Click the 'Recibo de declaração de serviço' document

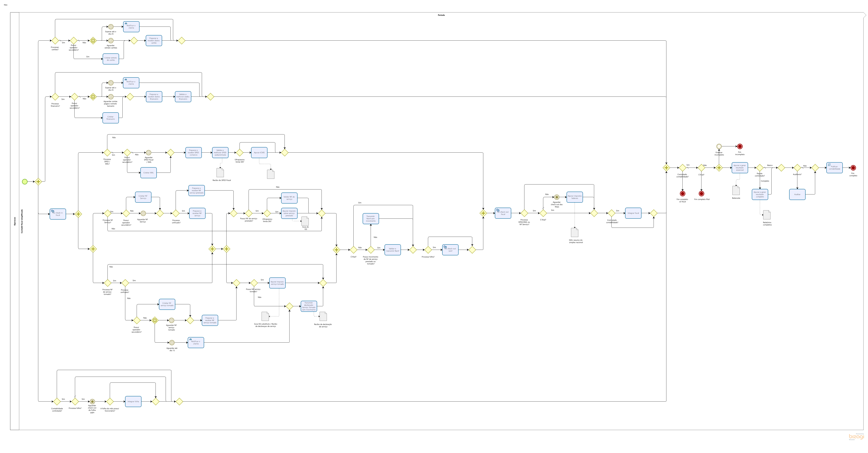tap(323, 316)
